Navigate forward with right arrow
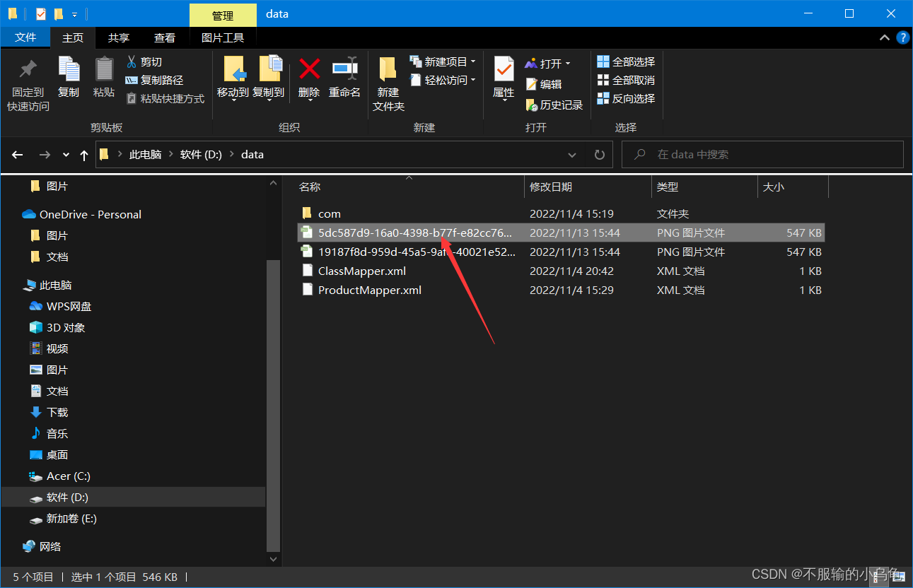Viewport: 913px width, 588px height. (x=45, y=155)
